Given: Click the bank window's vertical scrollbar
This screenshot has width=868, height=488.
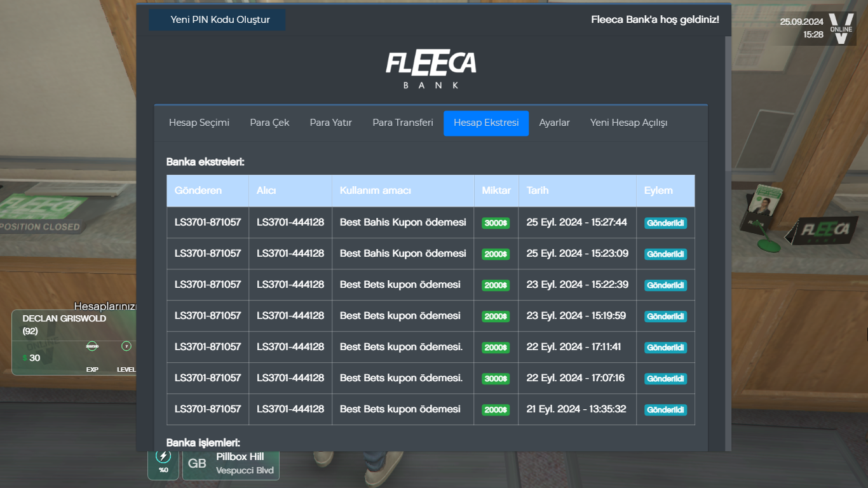Looking at the screenshot, I should 728,244.
